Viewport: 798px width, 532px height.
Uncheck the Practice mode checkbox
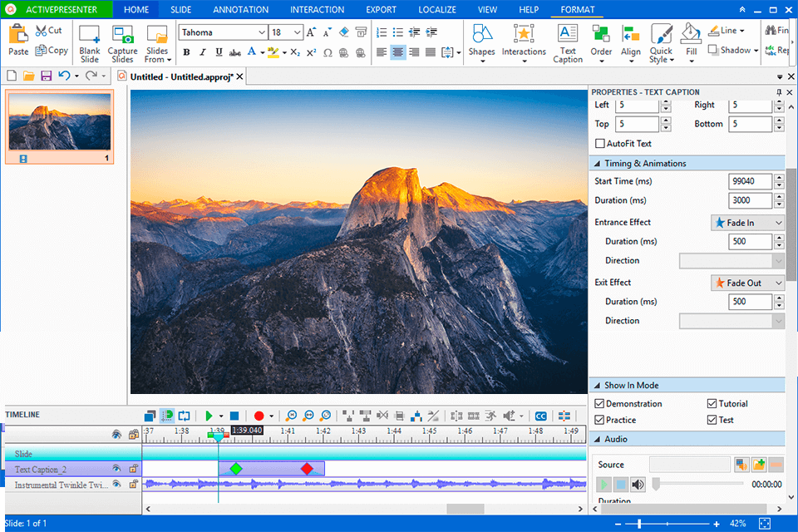[599, 420]
